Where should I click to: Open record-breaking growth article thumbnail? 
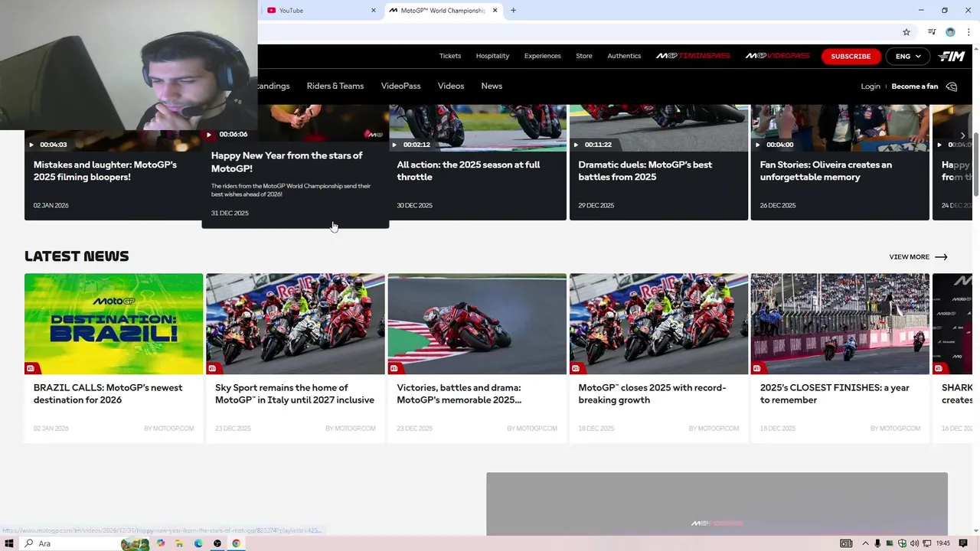(658, 324)
